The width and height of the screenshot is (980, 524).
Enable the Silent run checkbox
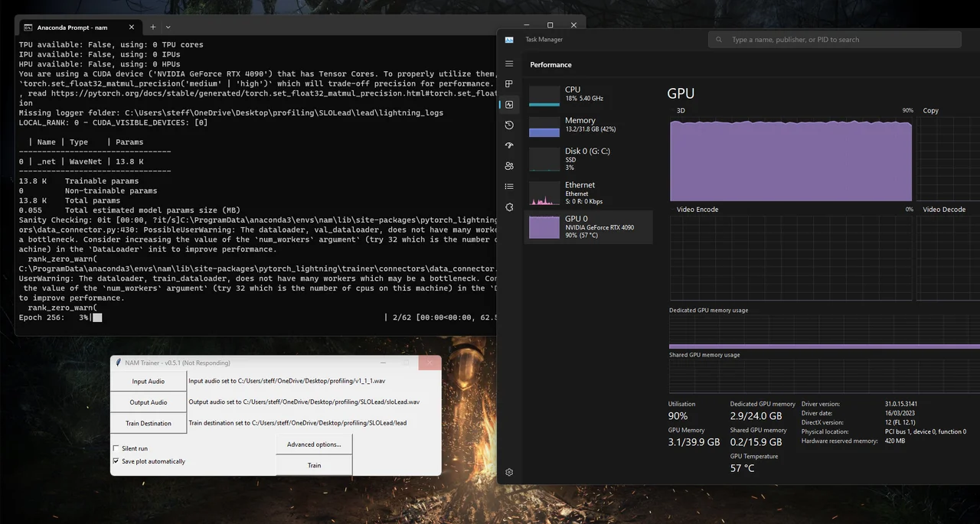click(x=116, y=448)
